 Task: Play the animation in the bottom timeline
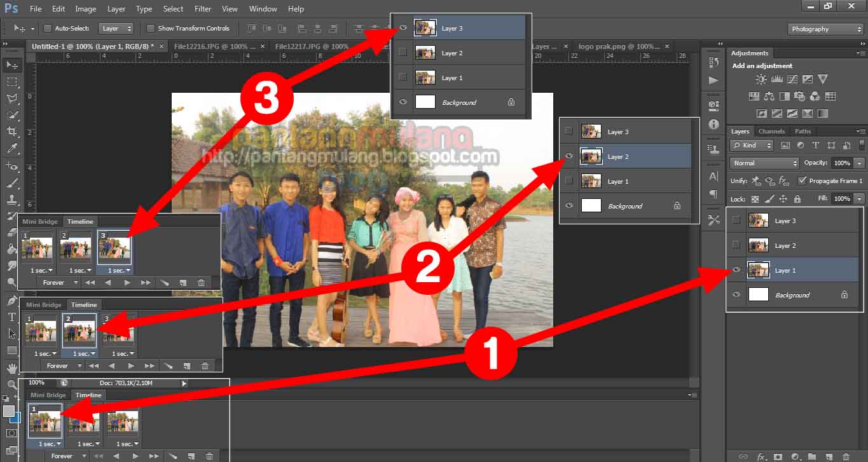point(135,456)
